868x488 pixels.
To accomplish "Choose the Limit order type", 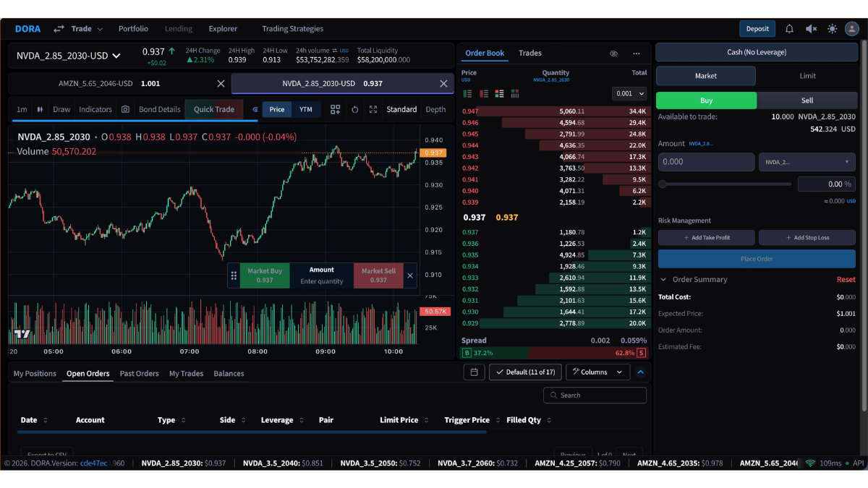I will [x=807, y=76].
